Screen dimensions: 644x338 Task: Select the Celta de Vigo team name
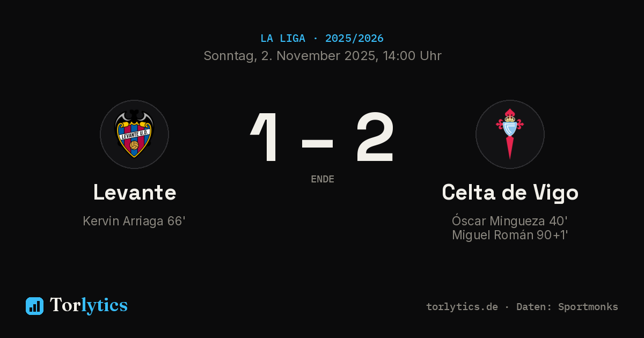pos(510,193)
